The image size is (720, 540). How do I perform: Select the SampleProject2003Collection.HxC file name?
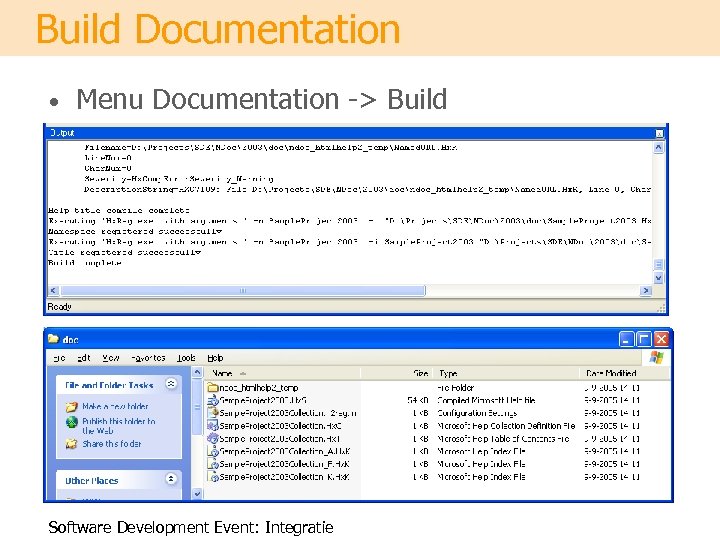coord(281,426)
